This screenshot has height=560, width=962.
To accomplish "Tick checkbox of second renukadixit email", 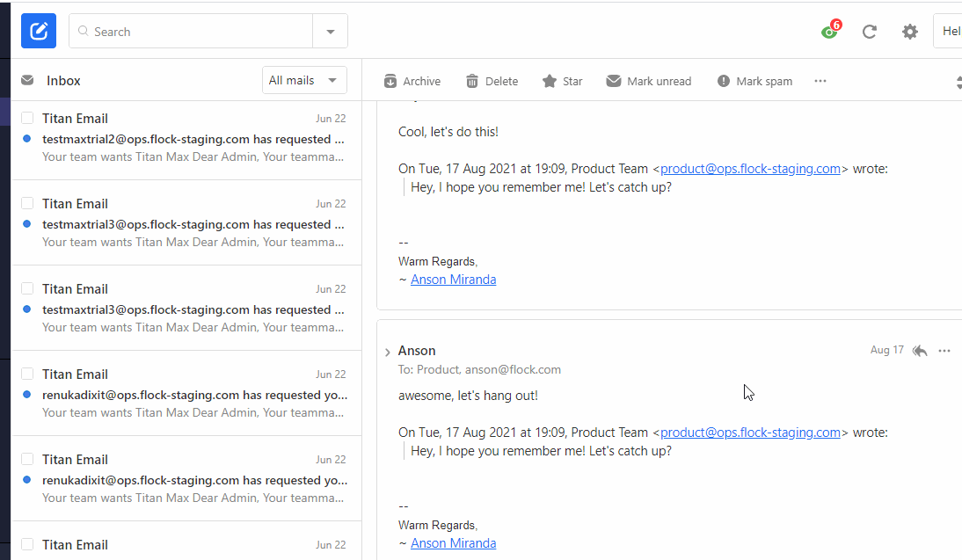I will pos(27,459).
